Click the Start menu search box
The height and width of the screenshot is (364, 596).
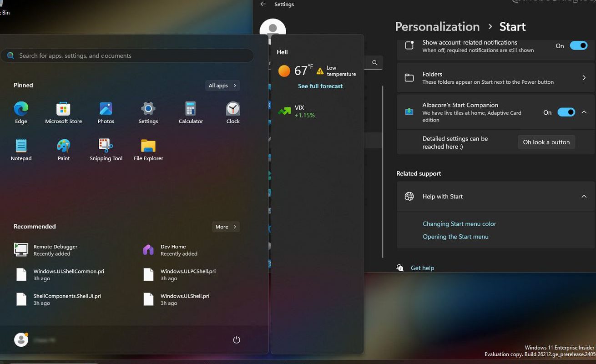[x=127, y=56]
